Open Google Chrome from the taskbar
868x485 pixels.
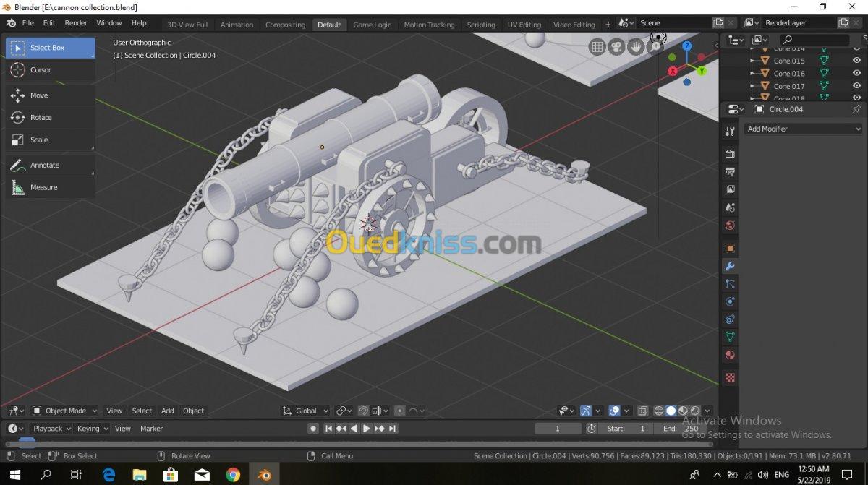pyautogui.click(x=233, y=475)
